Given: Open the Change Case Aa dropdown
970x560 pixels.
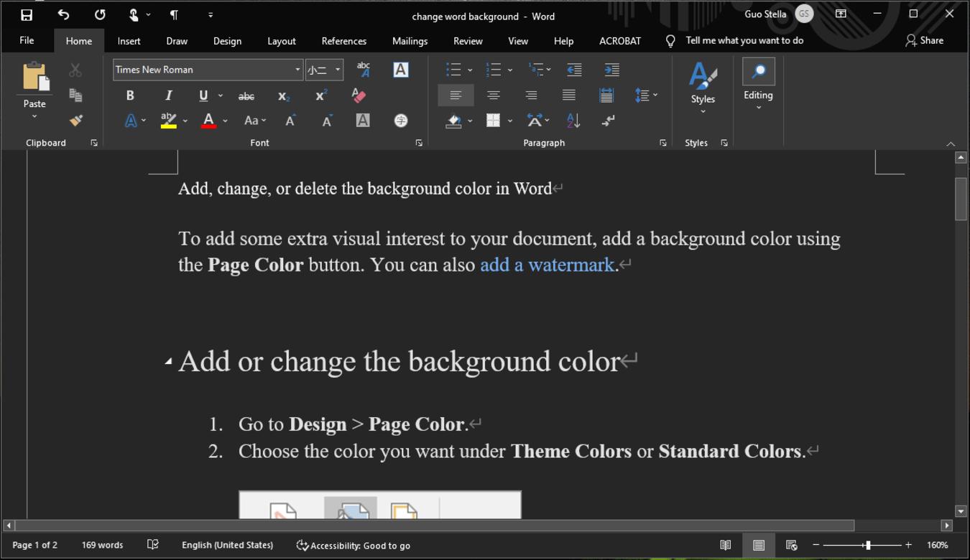Looking at the screenshot, I should click(x=254, y=121).
